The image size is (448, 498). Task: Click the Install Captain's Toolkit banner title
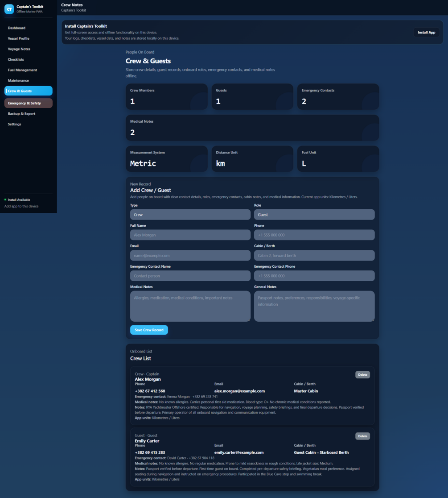tap(86, 26)
